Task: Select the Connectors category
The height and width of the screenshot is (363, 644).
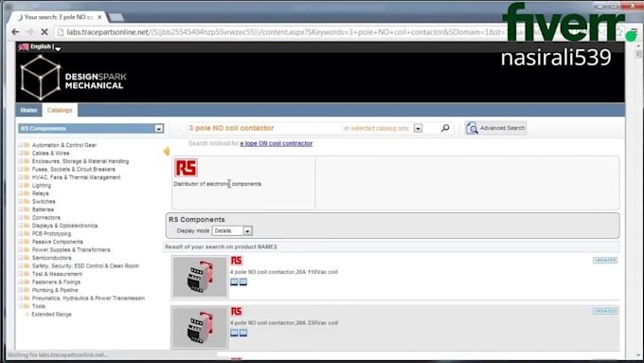Action: point(46,217)
